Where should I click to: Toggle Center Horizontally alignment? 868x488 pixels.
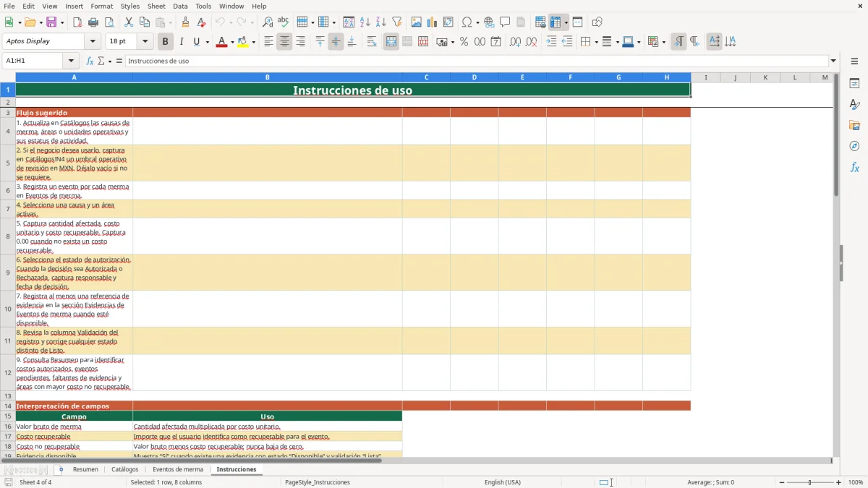pyautogui.click(x=285, y=42)
